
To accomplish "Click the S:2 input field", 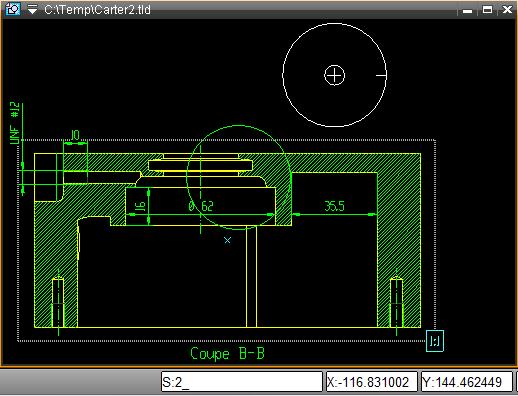I will (x=242, y=382).
